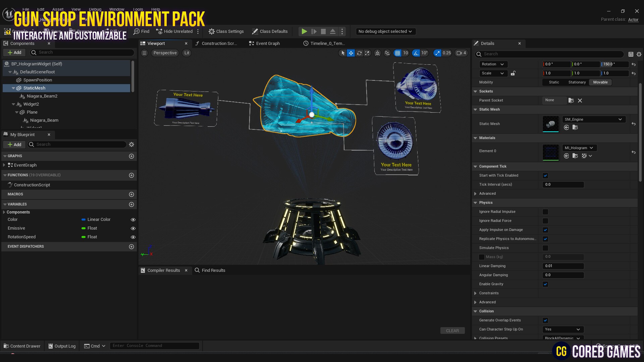Open the Window menu
644x362 pixels.
tap(116, 9)
